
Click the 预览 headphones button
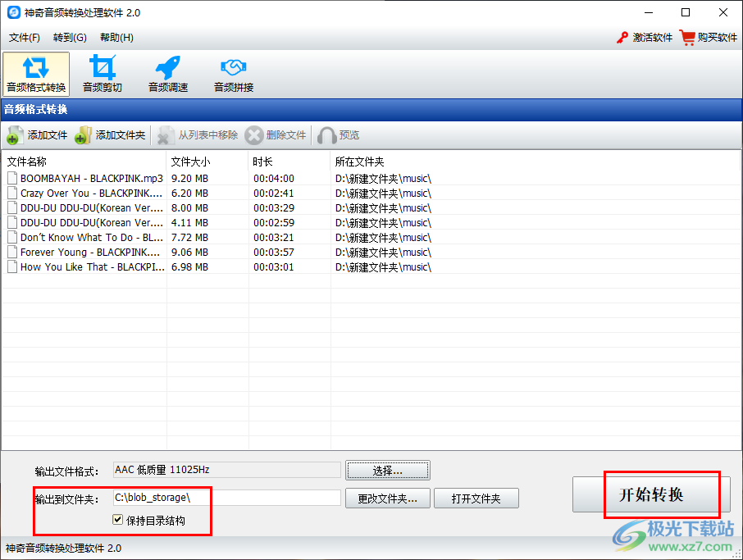(339, 135)
